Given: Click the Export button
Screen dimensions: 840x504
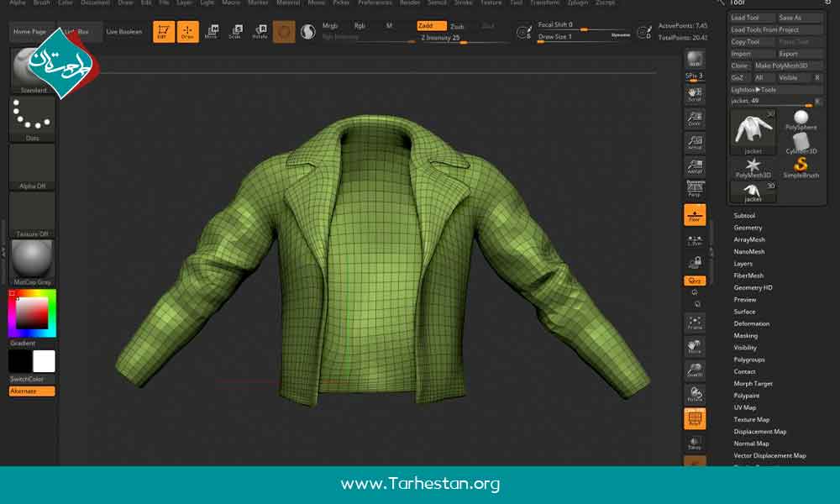Looking at the screenshot, I should coord(801,54).
